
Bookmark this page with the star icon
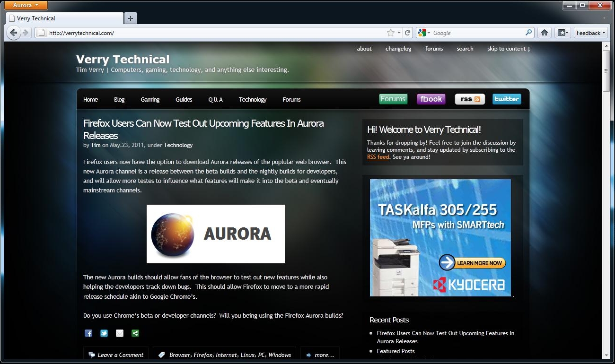pyautogui.click(x=391, y=33)
